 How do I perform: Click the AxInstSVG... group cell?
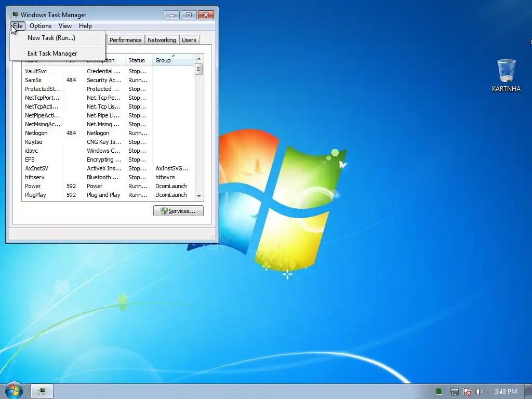coord(171,168)
